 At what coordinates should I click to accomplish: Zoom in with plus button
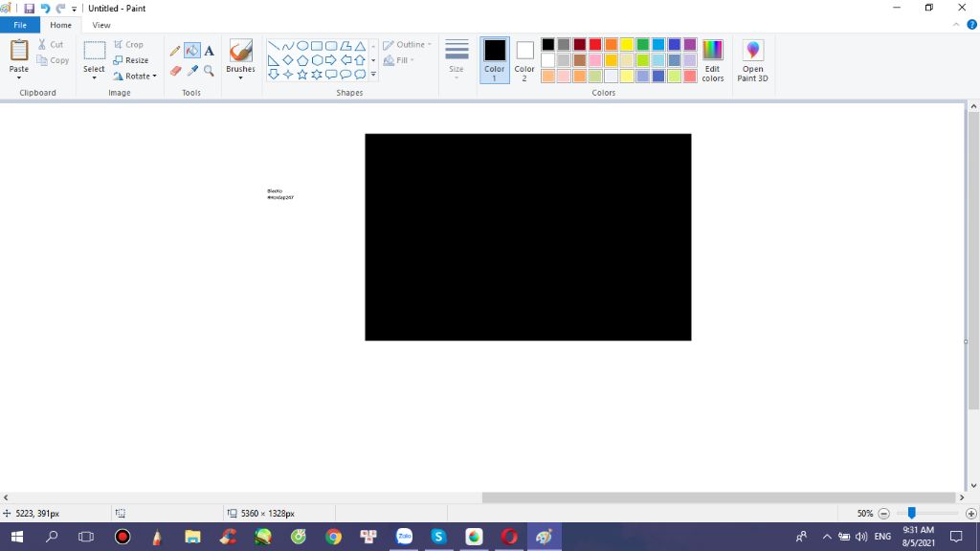[x=970, y=514]
